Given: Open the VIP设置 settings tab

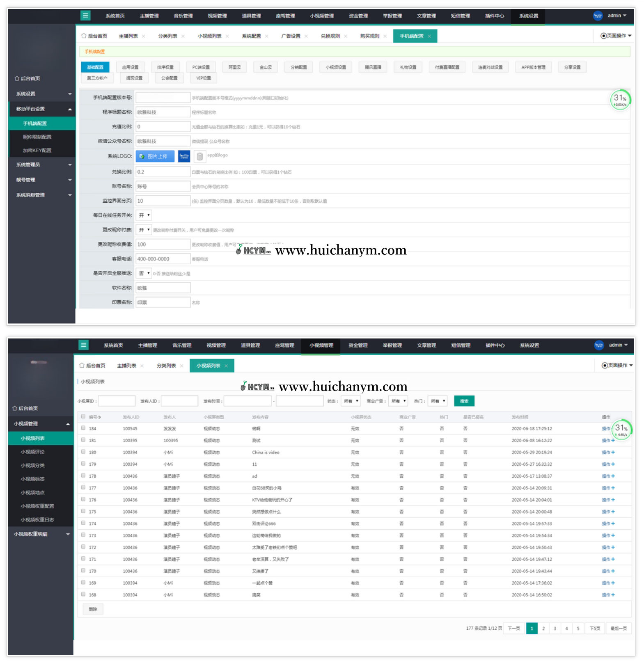Looking at the screenshot, I should (204, 78).
